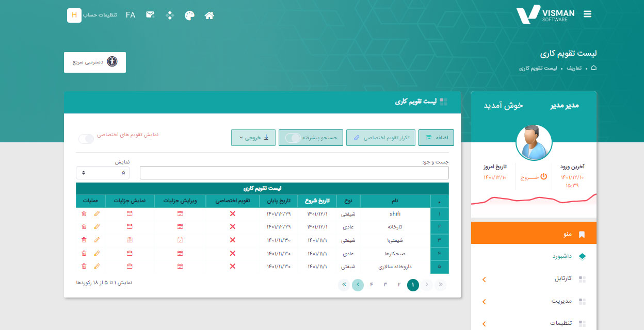Open messages via the envelope icon
Viewport: 644px width, 330px height.
(150, 15)
